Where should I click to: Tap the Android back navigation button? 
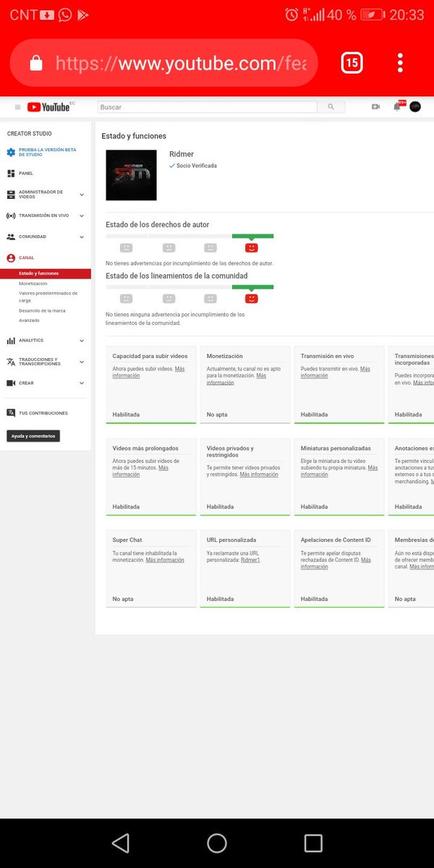[x=121, y=843]
